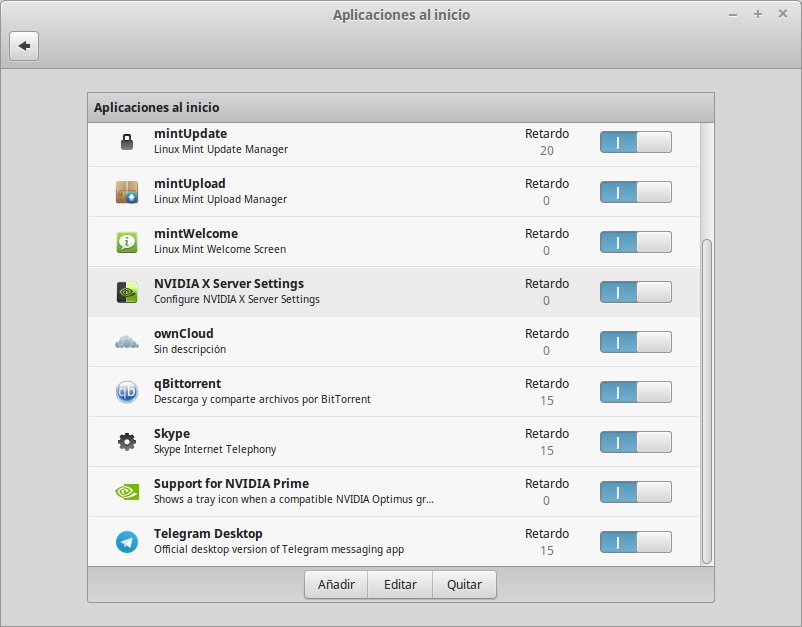The image size is (802, 627).
Task: Select the Skype entry name
Action: click(172, 434)
